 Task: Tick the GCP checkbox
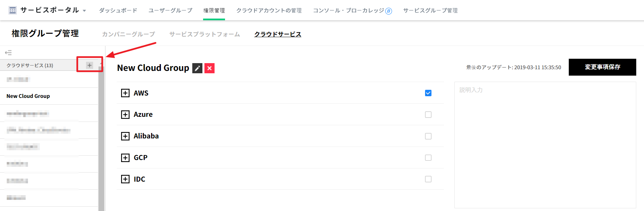(428, 158)
